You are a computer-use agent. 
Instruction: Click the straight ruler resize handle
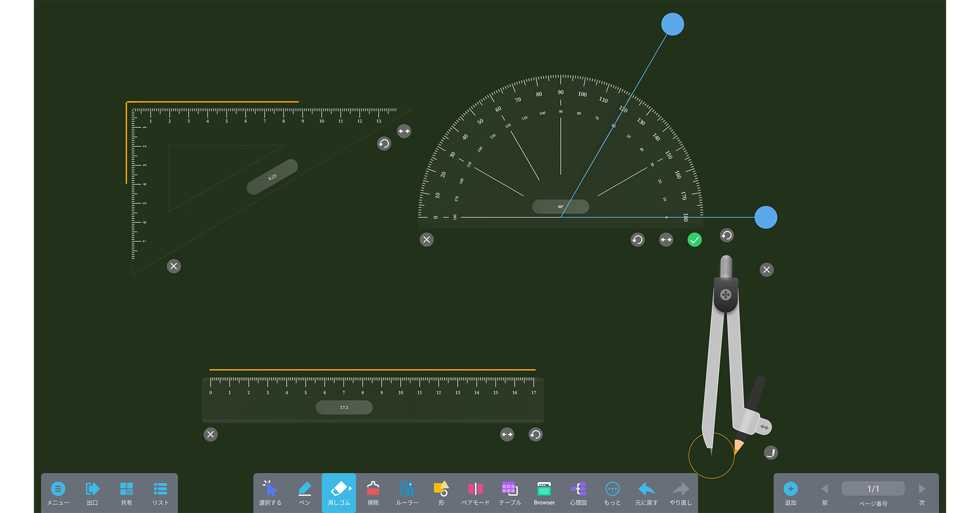[x=507, y=435]
